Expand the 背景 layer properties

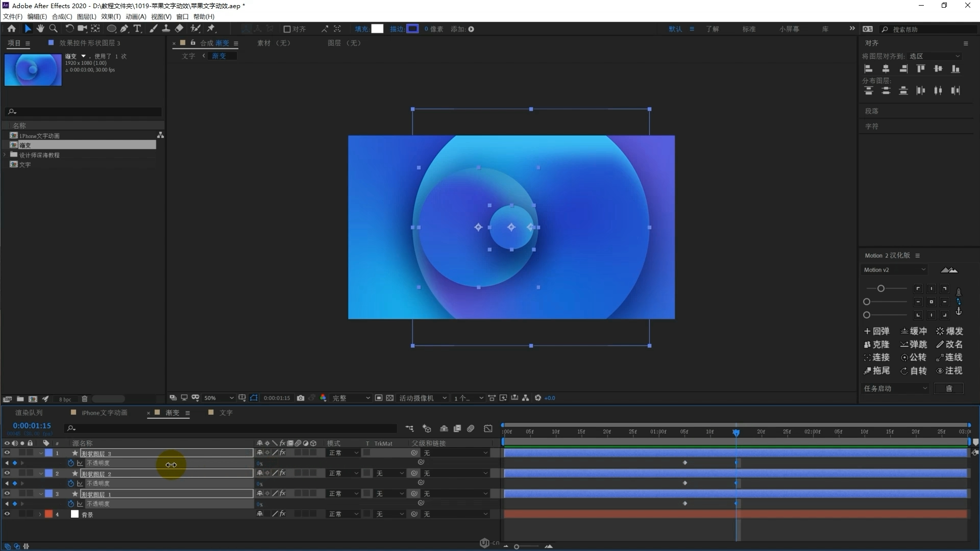(x=40, y=514)
